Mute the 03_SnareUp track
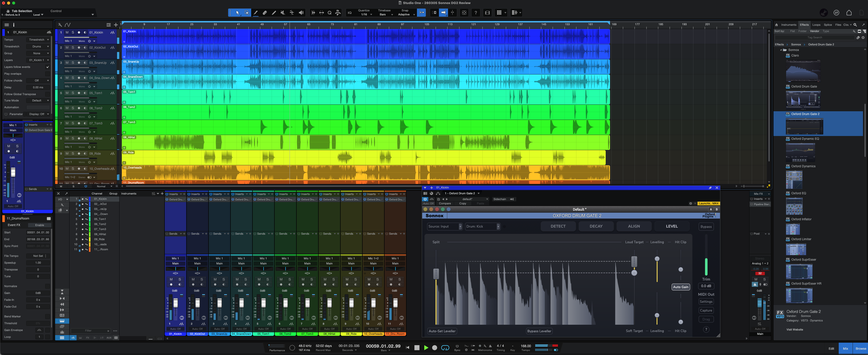The image size is (868, 355). point(67,63)
